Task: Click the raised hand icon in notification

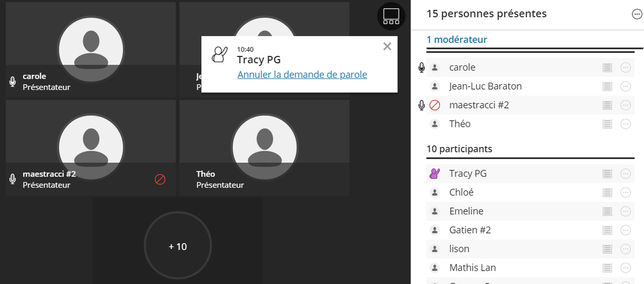Action: point(219,54)
